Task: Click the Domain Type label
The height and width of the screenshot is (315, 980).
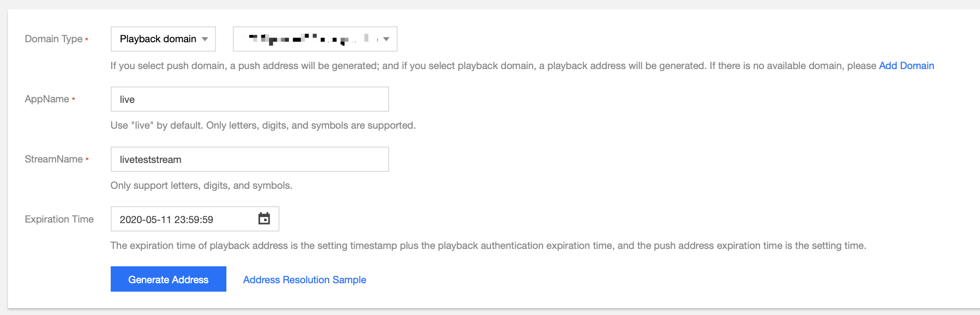Action: coord(54,39)
